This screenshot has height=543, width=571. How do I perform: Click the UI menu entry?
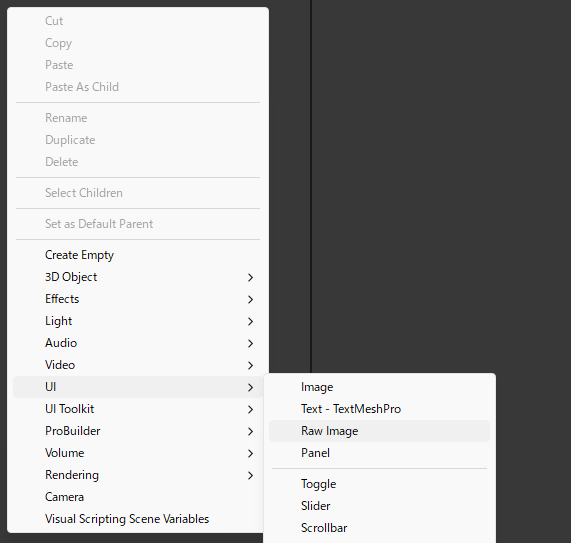[x=138, y=387]
